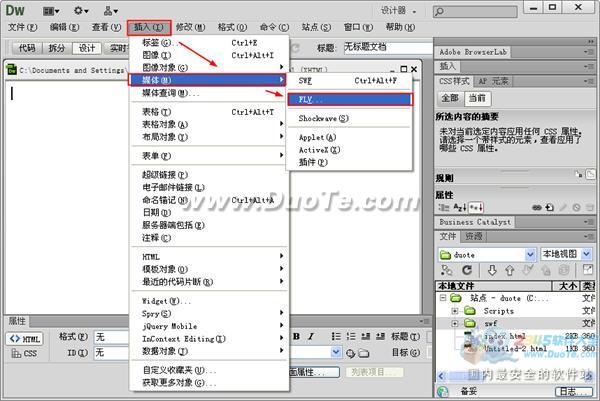Screen dimensions: 600x401
Task: Open the Business Catalyst panel tab
Action: (474, 222)
